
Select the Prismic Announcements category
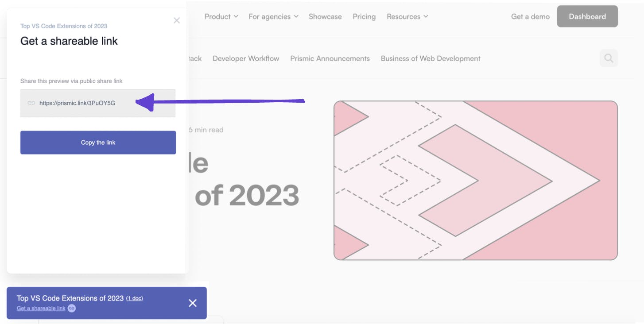coord(330,58)
